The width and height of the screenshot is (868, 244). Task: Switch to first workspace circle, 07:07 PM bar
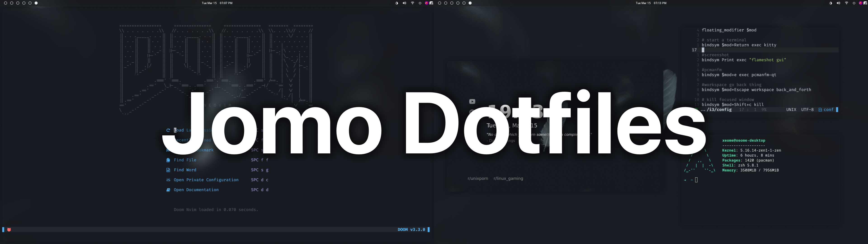coord(6,3)
